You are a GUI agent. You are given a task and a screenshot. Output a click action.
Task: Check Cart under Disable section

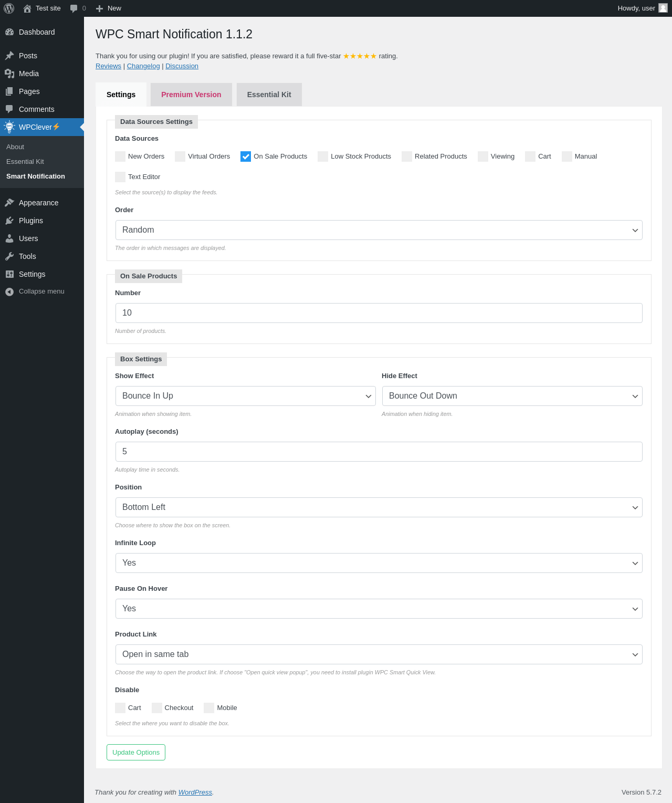[120, 708]
